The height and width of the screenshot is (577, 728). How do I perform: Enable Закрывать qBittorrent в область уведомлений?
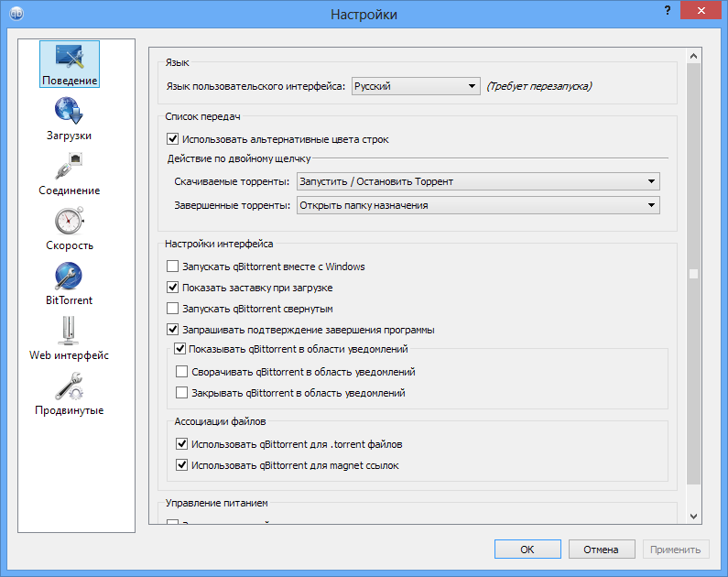181,393
